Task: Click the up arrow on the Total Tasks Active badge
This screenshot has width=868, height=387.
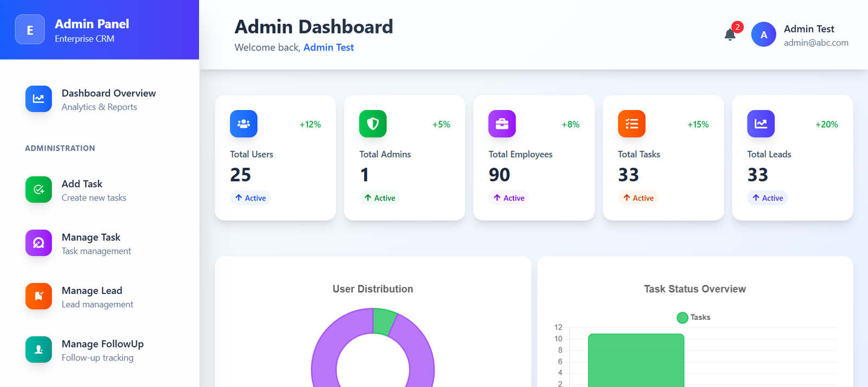Action: pos(627,198)
